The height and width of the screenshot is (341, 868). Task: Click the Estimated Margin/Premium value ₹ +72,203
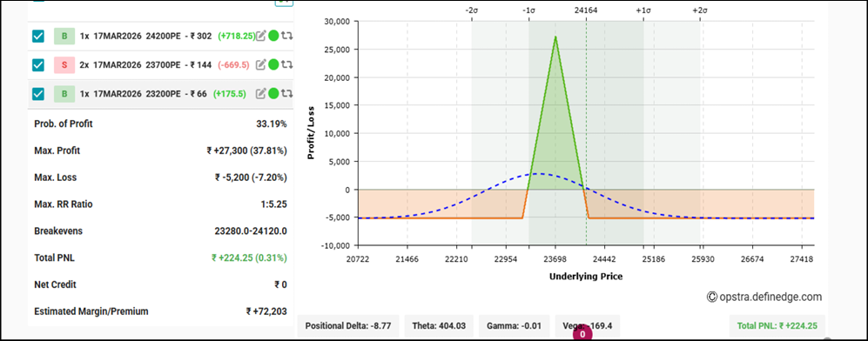click(266, 311)
